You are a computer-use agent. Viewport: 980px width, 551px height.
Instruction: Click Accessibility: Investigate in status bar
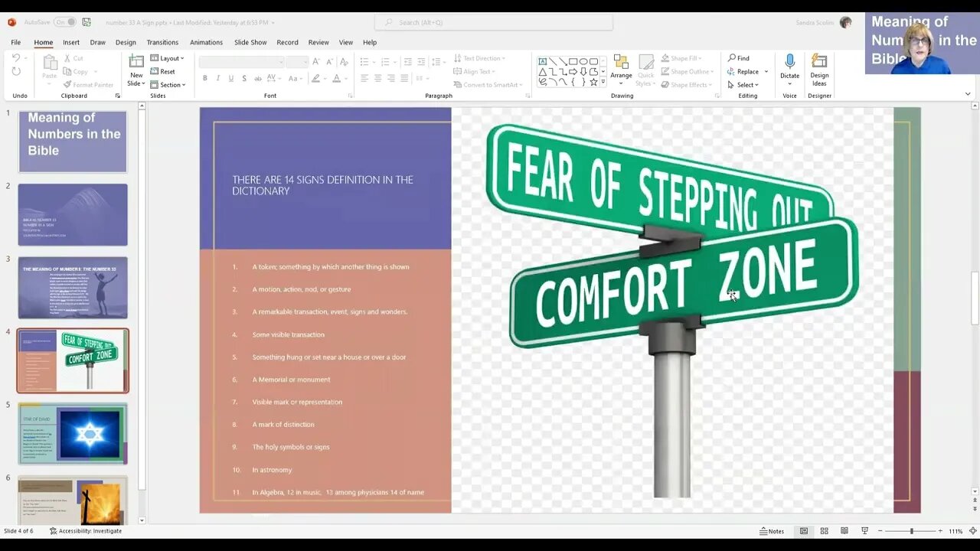tap(86, 531)
